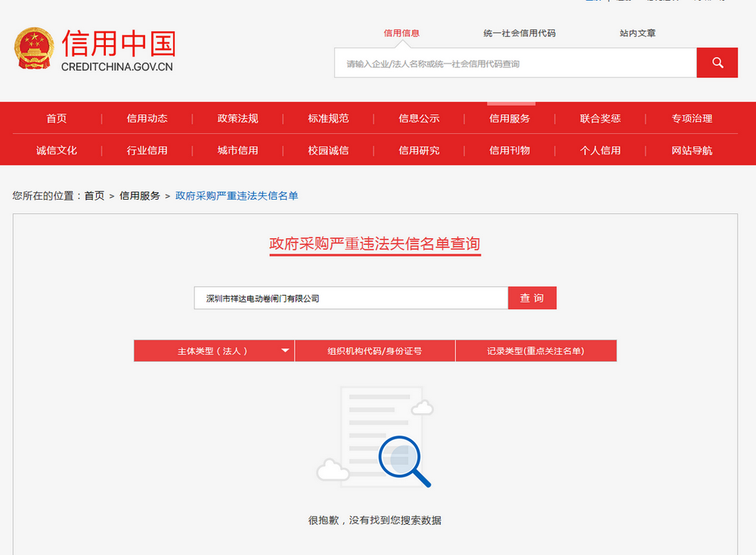
Task: Open 联合奖惩 menu item
Action: pos(600,119)
